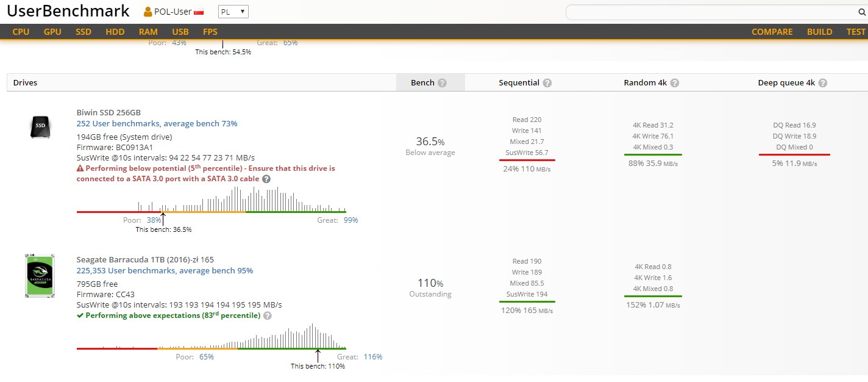Open the TEST page
The width and height of the screenshot is (868, 382).
856,32
